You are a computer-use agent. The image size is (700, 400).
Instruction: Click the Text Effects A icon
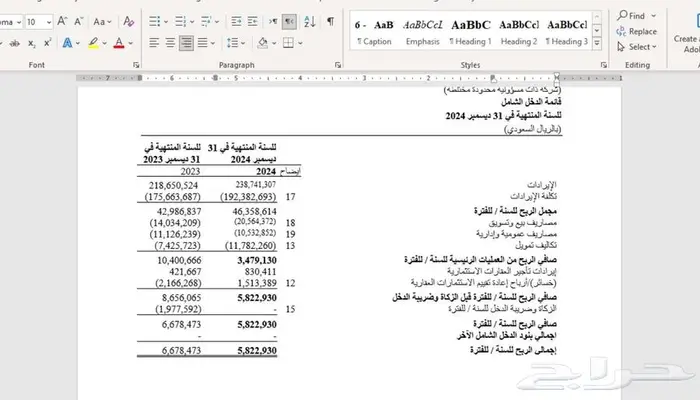67,43
